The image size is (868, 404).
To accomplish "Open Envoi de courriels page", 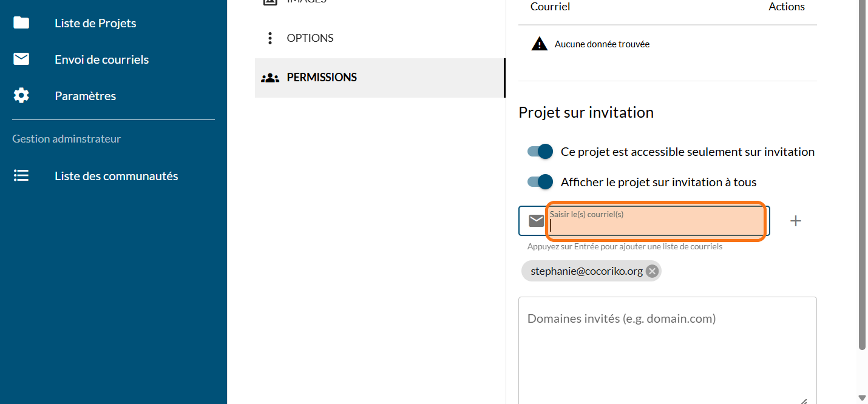I will click(x=101, y=59).
